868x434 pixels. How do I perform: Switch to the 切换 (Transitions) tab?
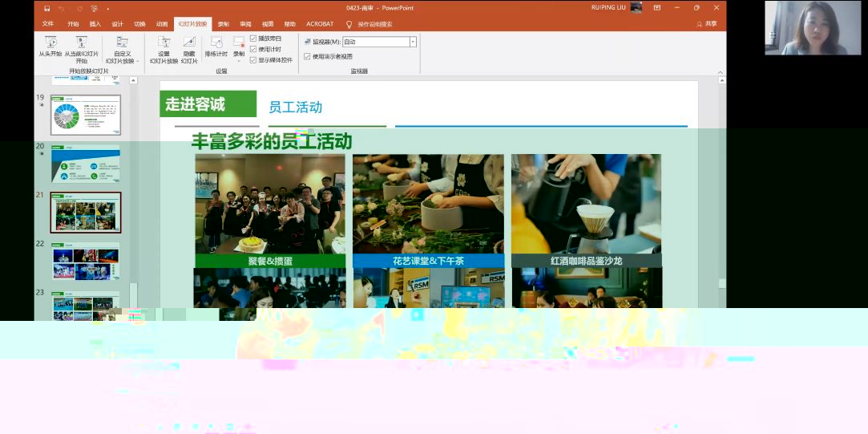[139, 24]
